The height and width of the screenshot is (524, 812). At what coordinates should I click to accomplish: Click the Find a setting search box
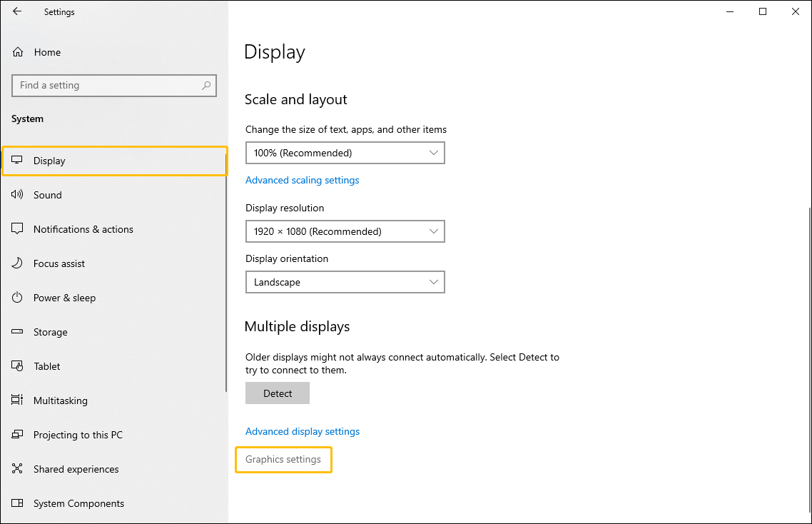coord(114,85)
